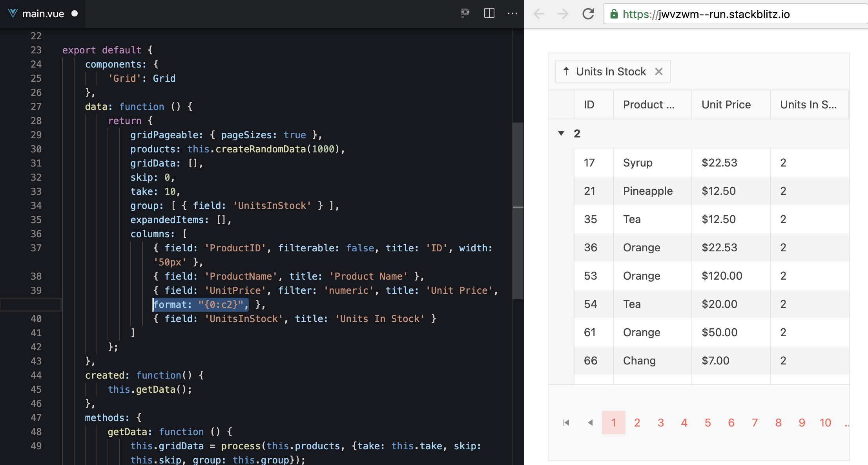Click the Unit Price column header
The image size is (868, 465).
point(726,104)
